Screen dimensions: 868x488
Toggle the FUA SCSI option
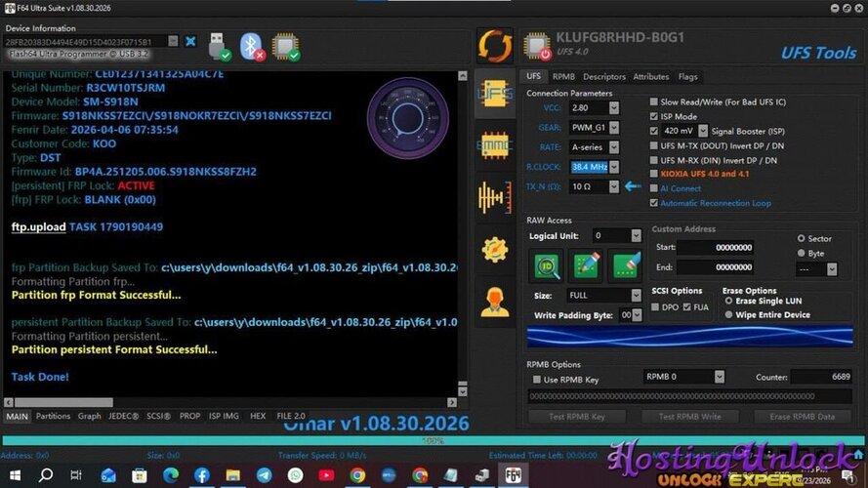tap(687, 307)
